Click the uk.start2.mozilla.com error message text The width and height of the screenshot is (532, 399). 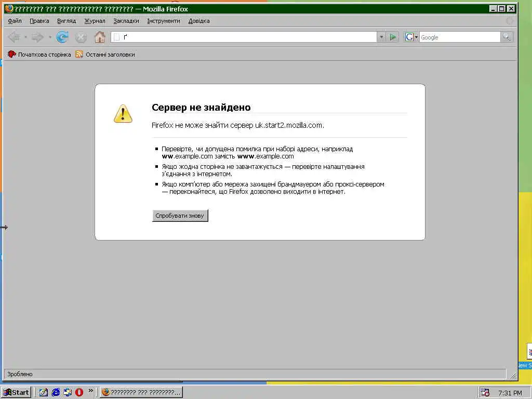[238, 125]
